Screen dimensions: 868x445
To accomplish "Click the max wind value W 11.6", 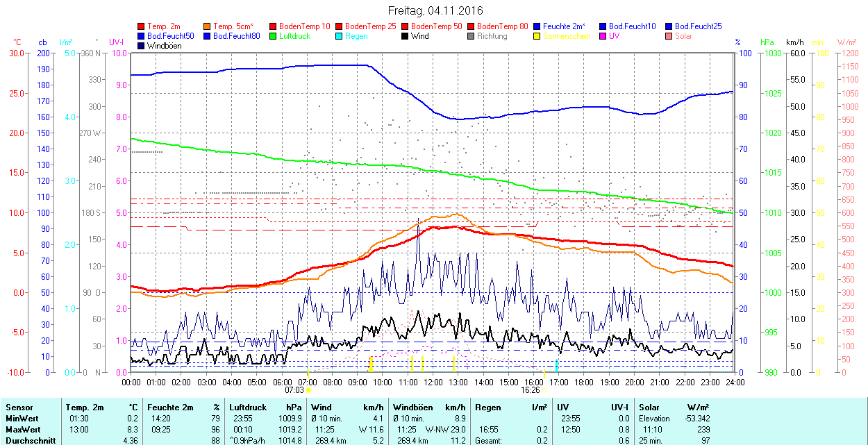I will 371,430.
